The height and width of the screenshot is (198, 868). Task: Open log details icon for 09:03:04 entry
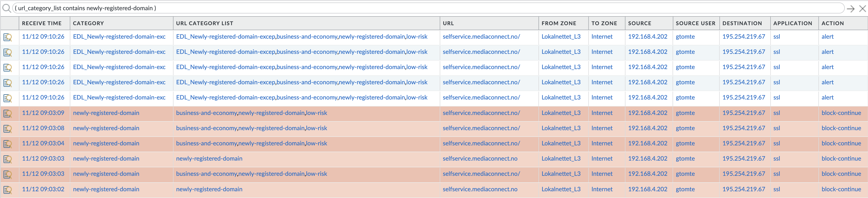coord(7,144)
